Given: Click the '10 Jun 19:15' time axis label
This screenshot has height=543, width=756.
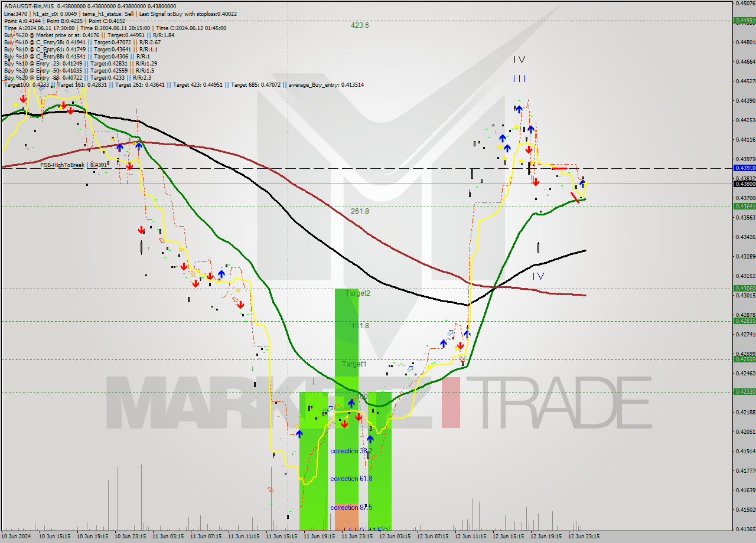Looking at the screenshot, I should coord(93,537).
